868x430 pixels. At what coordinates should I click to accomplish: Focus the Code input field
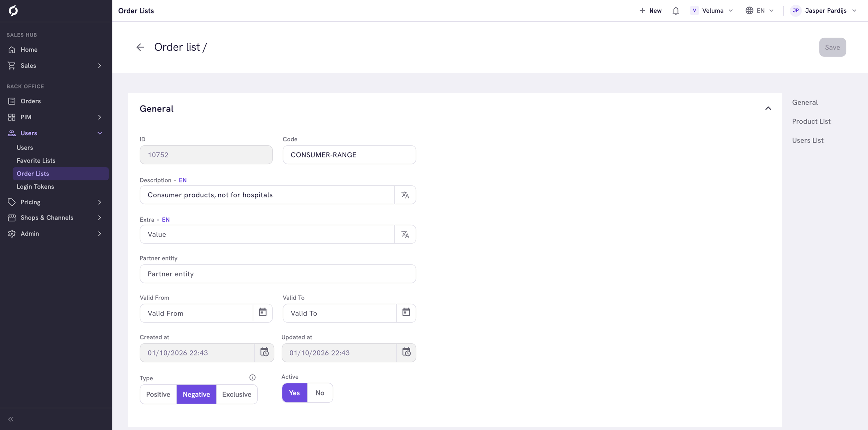[x=349, y=155]
